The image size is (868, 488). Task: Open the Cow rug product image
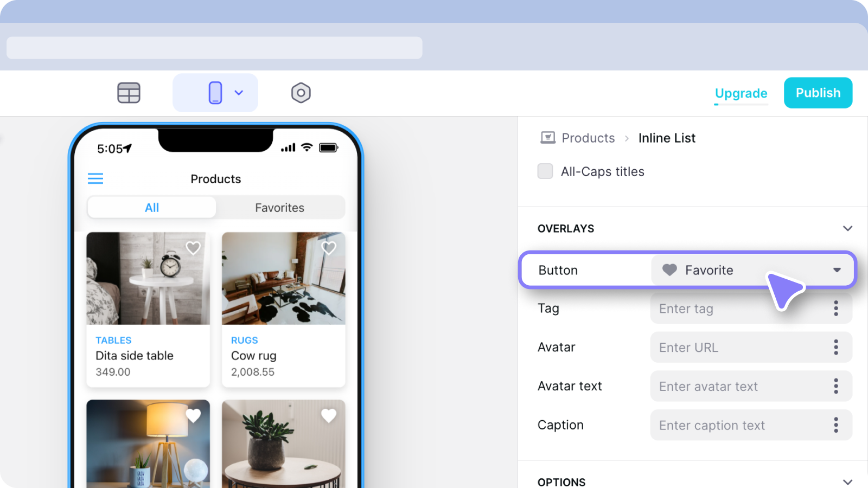click(x=284, y=279)
